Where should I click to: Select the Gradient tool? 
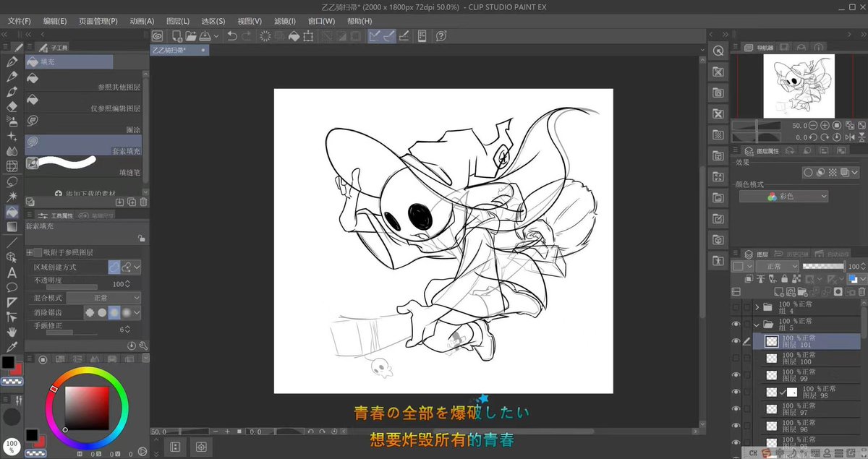tap(12, 227)
